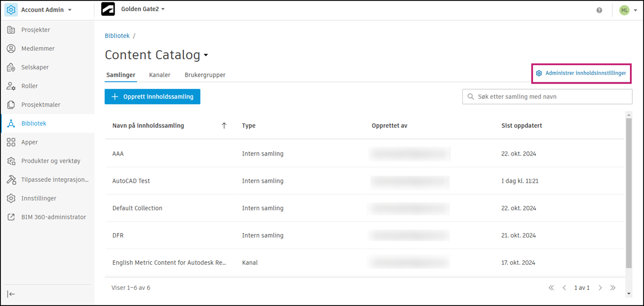Open the help question mark icon

pyautogui.click(x=599, y=10)
